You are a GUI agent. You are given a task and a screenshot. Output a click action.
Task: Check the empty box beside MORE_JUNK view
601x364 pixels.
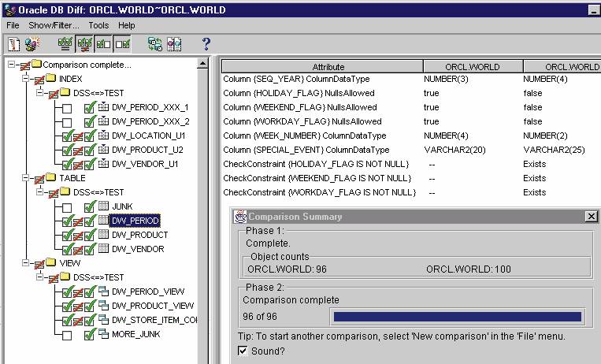coord(67,335)
